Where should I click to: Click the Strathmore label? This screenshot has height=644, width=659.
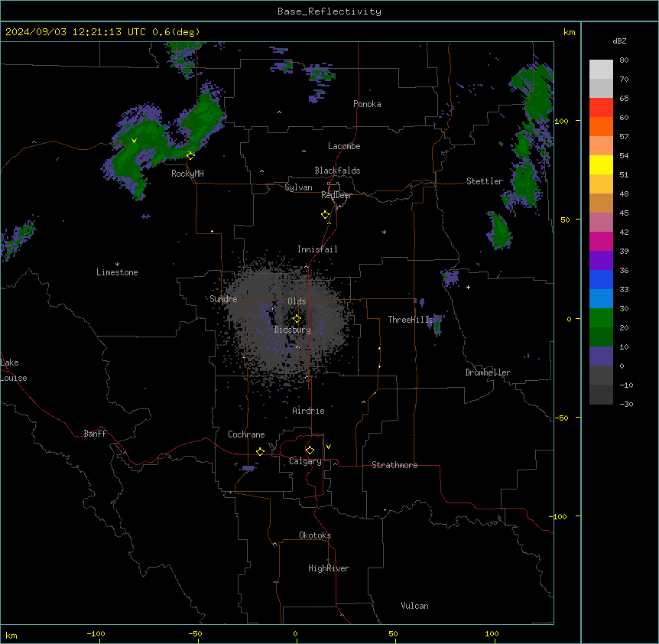[x=394, y=465]
